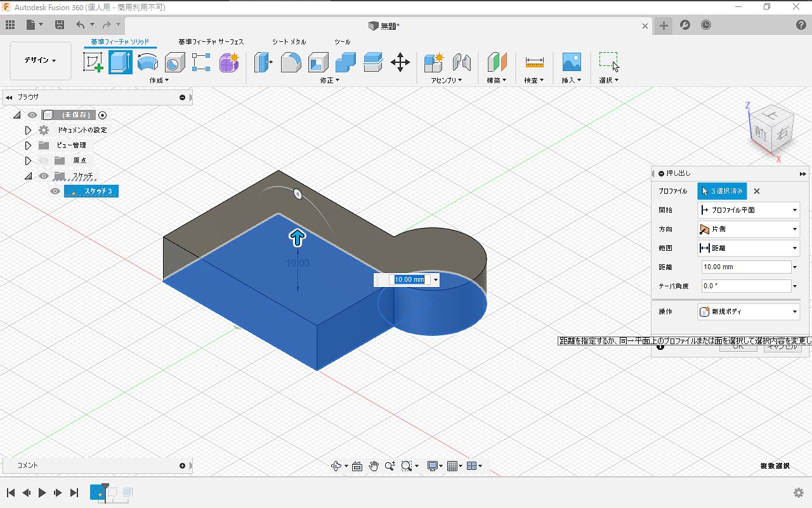Toggle visibility of the スケッチ3 sketch
Image resolution: width=812 pixels, height=508 pixels.
[x=55, y=191]
